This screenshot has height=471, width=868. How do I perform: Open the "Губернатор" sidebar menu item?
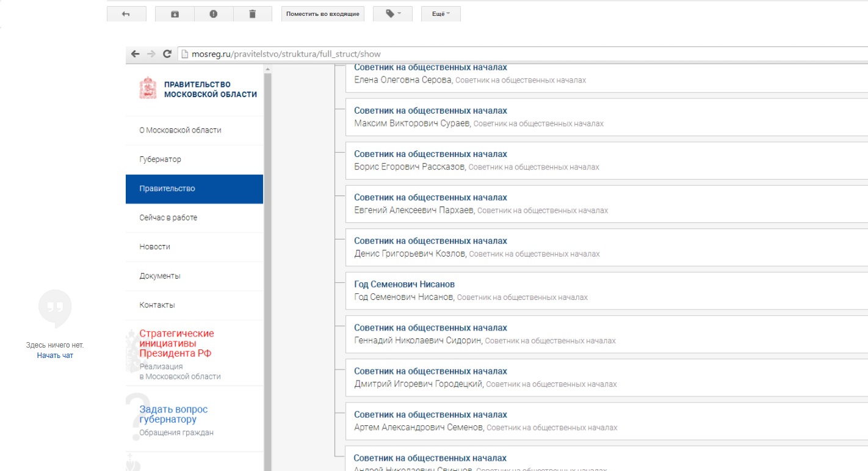[x=160, y=159]
